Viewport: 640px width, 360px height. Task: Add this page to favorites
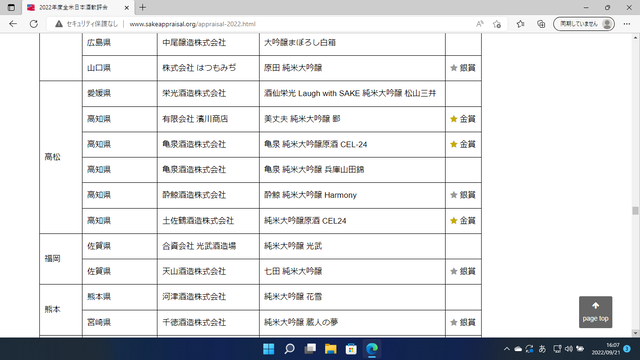click(x=497, y=24)
